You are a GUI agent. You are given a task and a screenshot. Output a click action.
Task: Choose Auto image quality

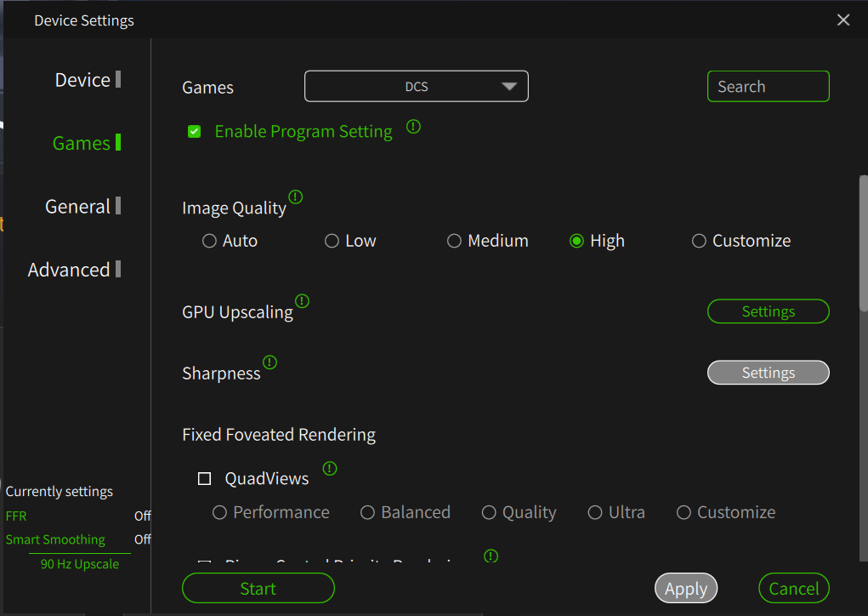209,241
